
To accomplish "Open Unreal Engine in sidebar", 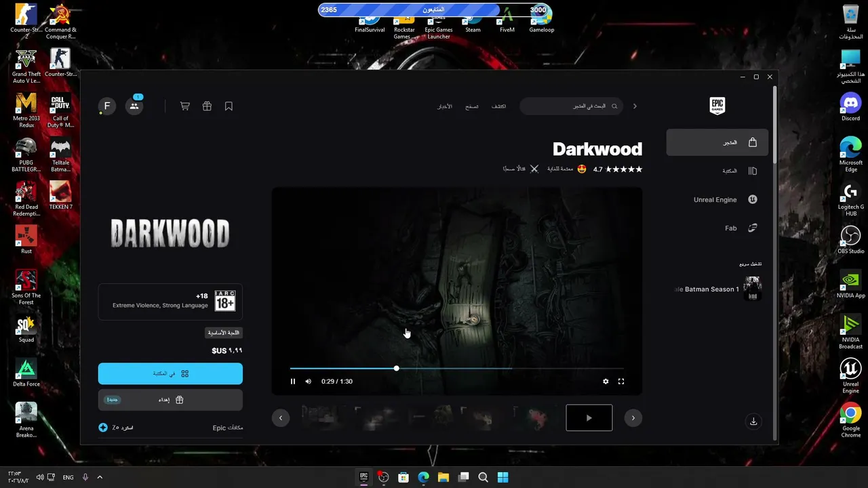I will 717,199.
